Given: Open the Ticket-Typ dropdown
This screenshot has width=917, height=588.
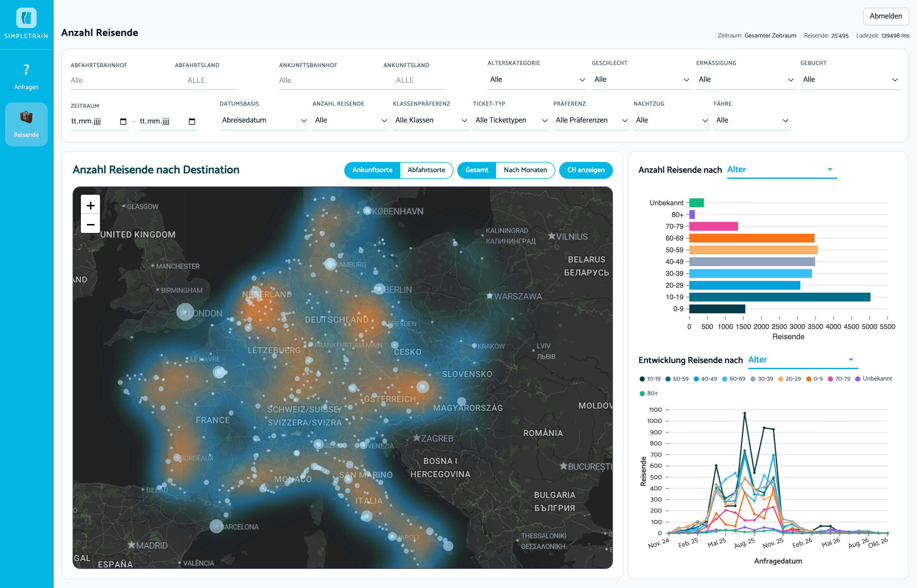Looking at the screenshot, I should click(511, 120).
